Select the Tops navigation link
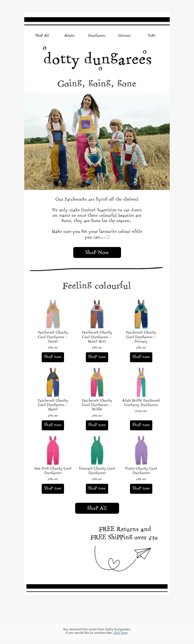 (x=152, y=35)
